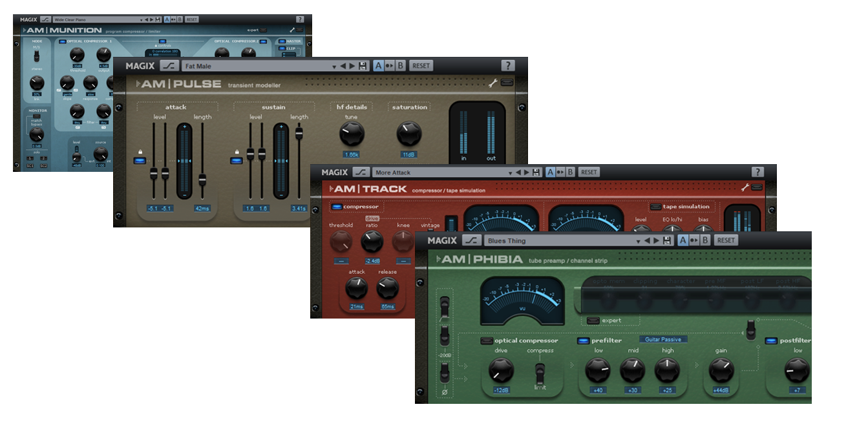Viewport: 868px width, 440px height.
Task: Click the 42ms attack length value field
Action: 202,209
